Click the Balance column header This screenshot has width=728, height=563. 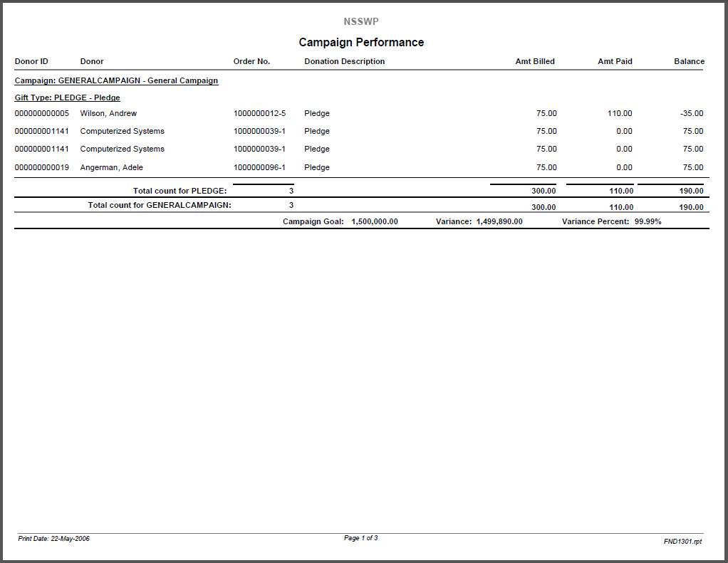point(689,61)
